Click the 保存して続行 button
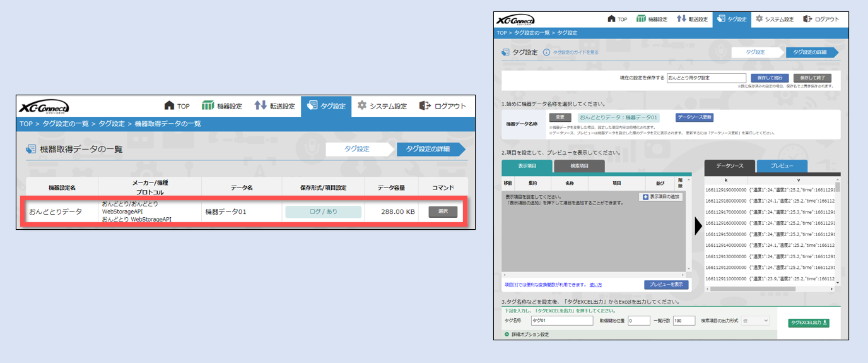Image resolution: width=868 pixels, height=363 pixels. [x=769, y=78]
